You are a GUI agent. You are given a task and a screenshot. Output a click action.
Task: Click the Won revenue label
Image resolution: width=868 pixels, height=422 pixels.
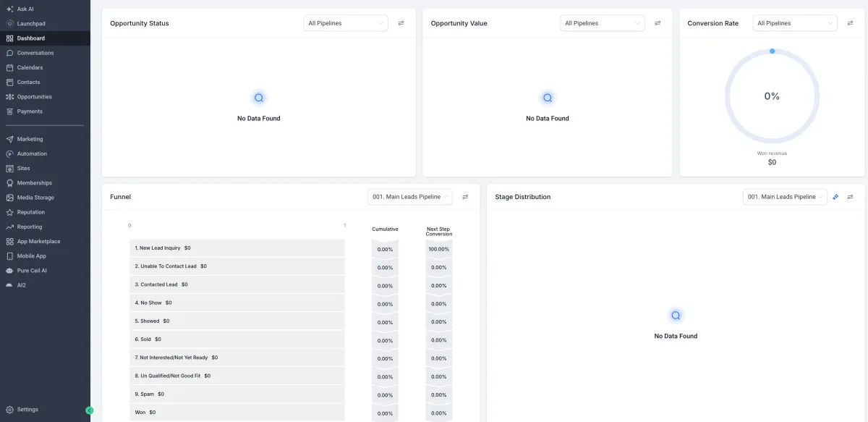[x=773, y=153]
